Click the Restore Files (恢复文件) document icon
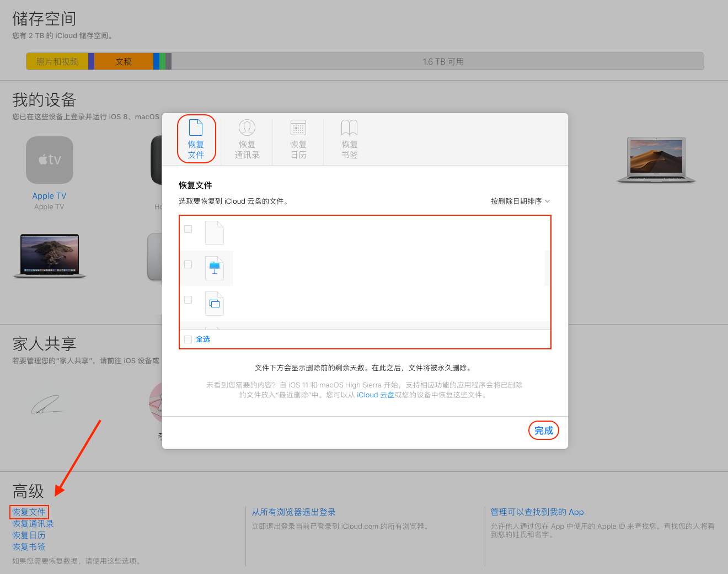 (x=196, y=127)
